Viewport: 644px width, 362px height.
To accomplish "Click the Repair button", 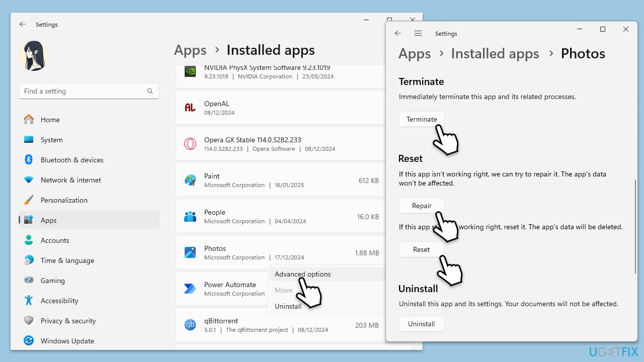I will 422,206.
